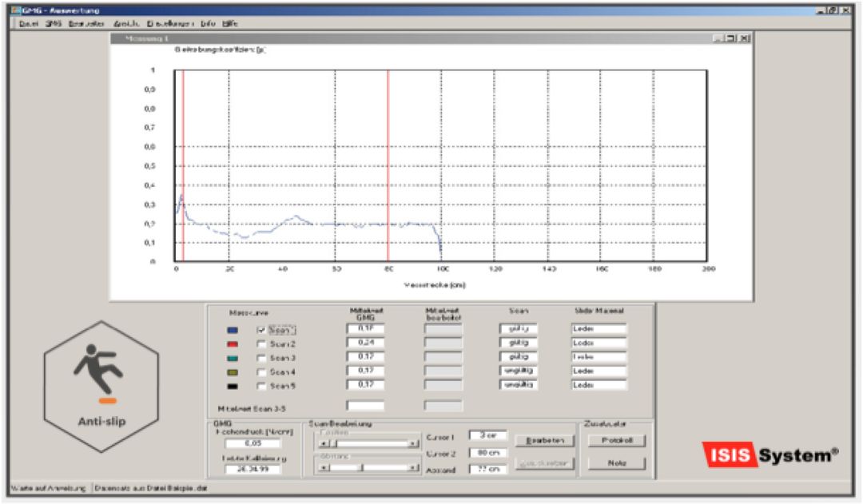The width and height of the screenshot is (863, 504).
Task: Click the olive Scan 4 color swatch
Action: point(233,372)
